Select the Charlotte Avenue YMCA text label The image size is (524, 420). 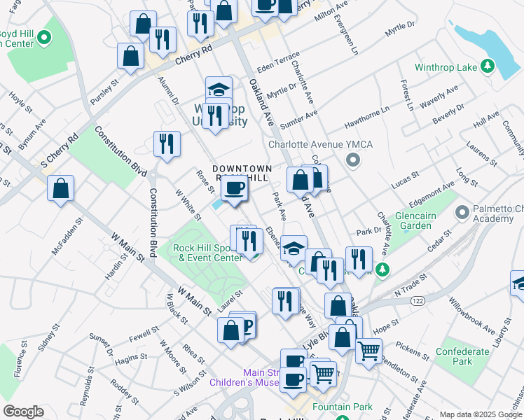[x=320, y=144]
